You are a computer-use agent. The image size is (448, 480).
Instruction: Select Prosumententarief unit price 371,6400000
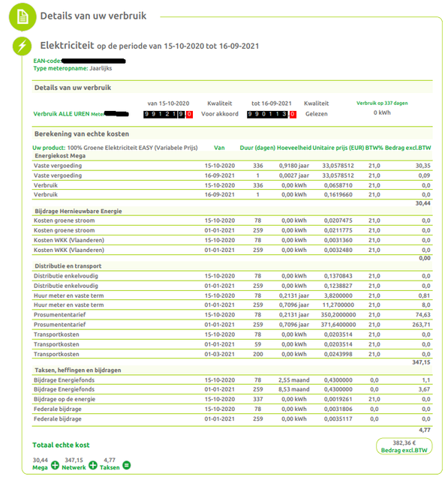338,325
